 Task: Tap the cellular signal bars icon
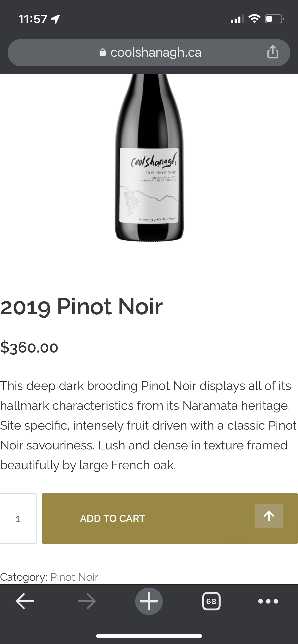coord(237,19)
